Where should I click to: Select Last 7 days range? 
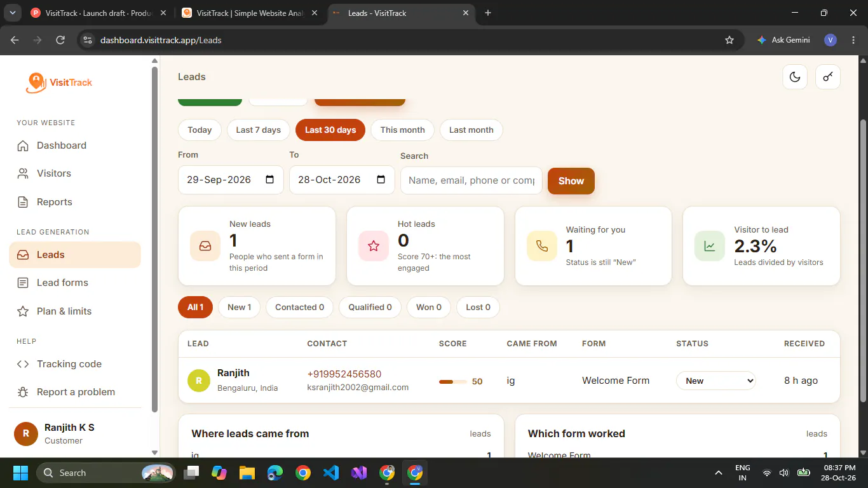[259, 130]
